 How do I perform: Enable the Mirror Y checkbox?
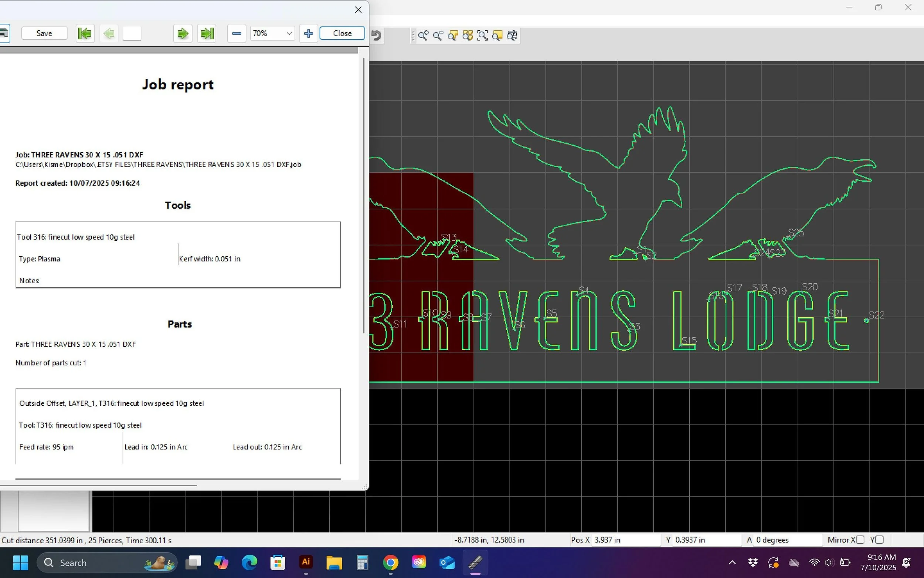pyautogui.click(x=879, y=540)
